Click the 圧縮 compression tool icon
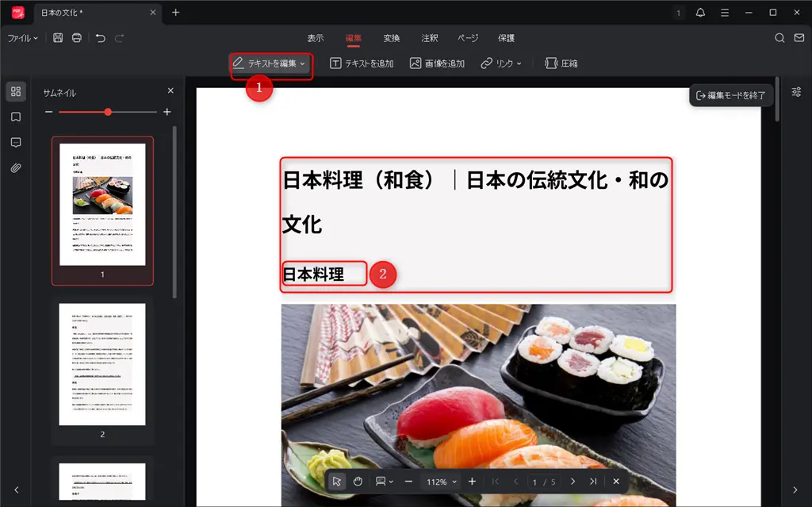Image resolution: width=812 pixels, height=507 pixels. pos(550,63)
